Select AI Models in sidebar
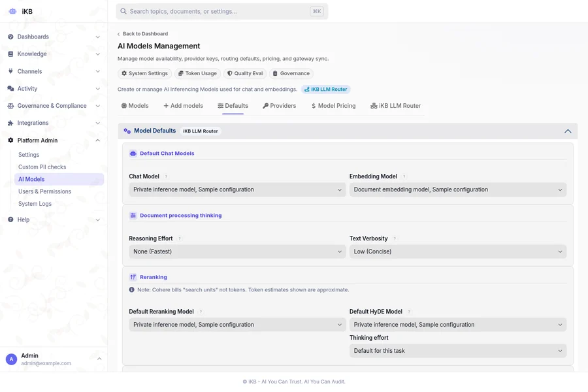588x392 pixels. 59,179
